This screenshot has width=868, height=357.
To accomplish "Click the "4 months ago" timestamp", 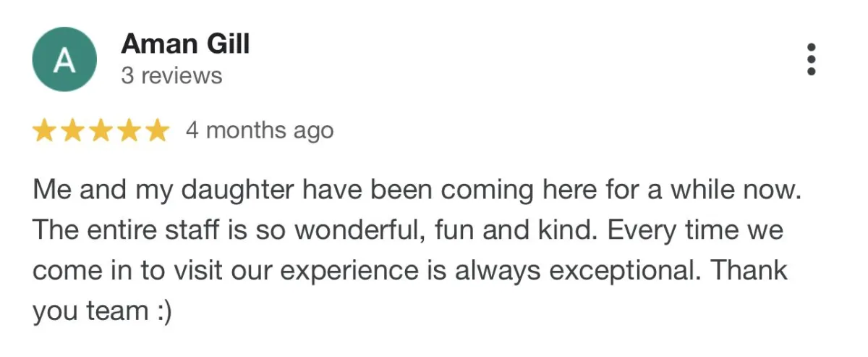I will 260,130.
